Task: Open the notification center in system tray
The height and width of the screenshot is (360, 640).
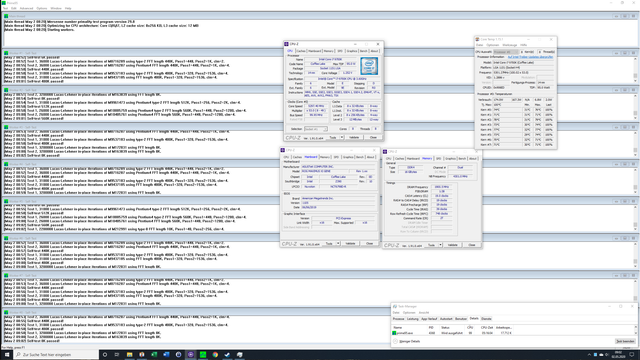Action: pos(632,355)
